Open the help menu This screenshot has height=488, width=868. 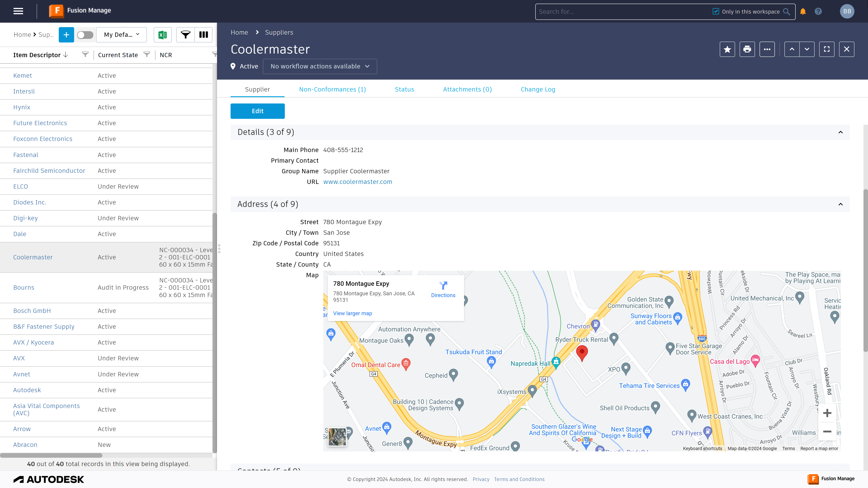click(x=818, y=11)
